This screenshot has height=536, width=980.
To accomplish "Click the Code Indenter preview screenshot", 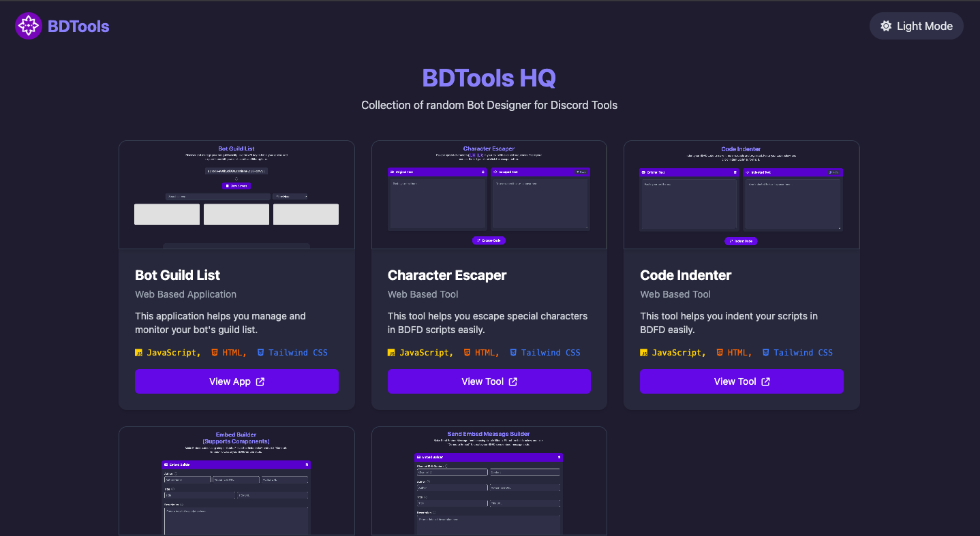I will click(741, 194).
